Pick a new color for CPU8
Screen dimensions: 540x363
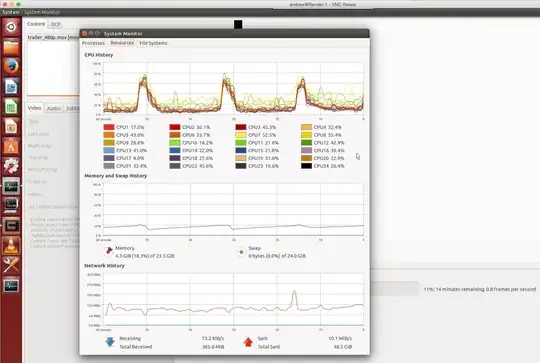307,135
